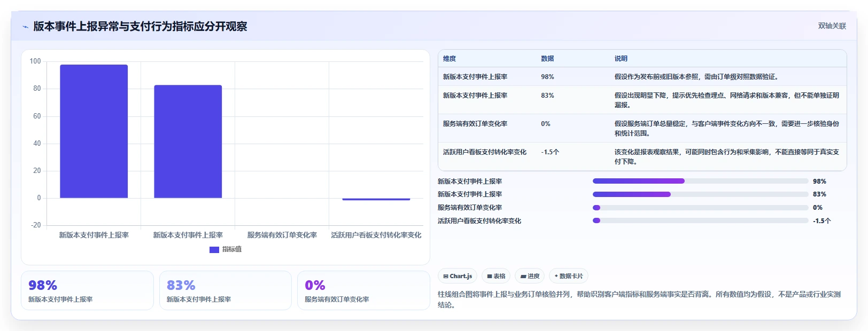Click the footer note starting 柱线组合图将事件上报

pyautogui.click(x=639, y=300)
